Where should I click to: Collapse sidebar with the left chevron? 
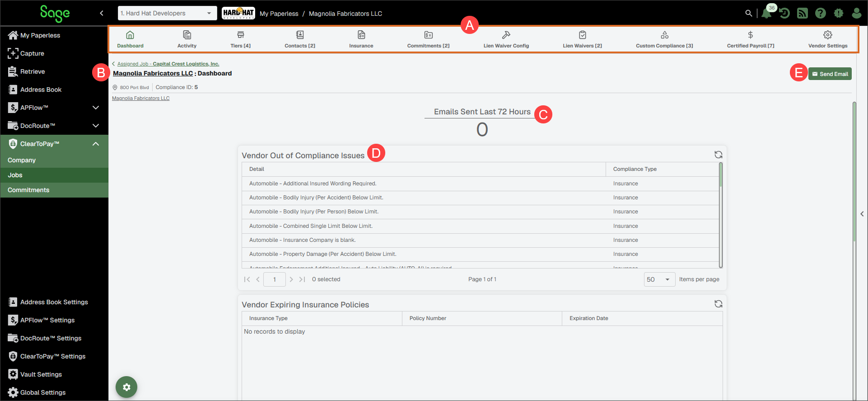(102, 13)
